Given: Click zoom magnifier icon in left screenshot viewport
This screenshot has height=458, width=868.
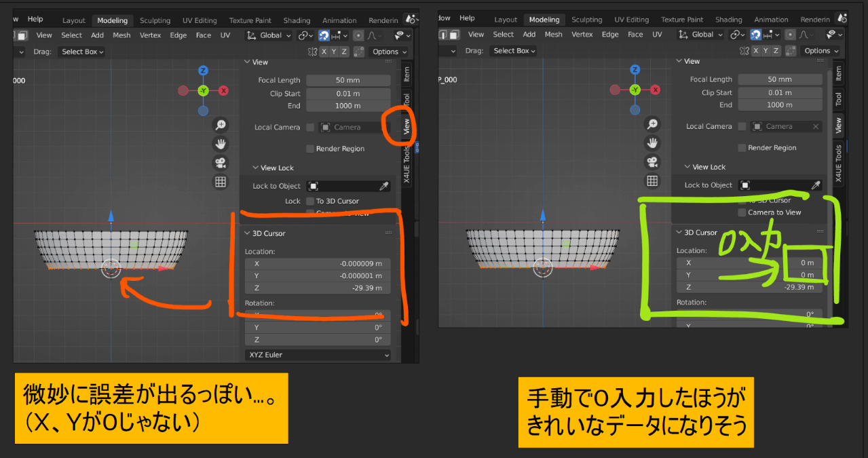Looking at the screenshot, I should (221, 125).
